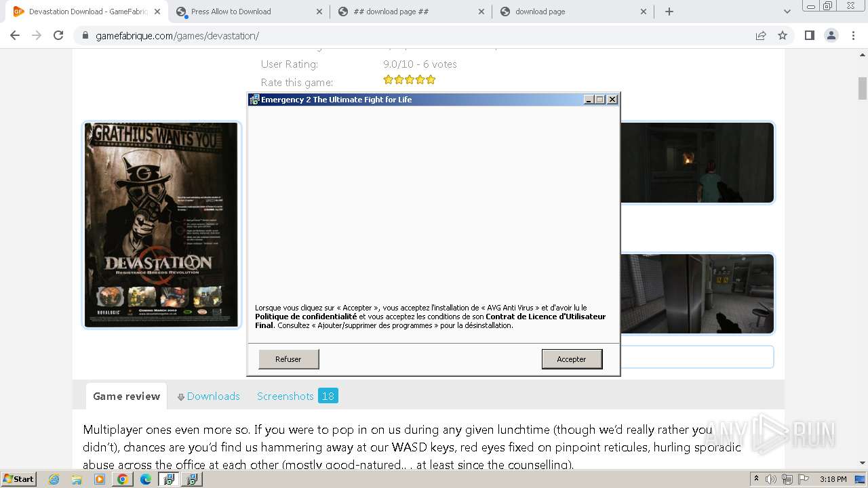Viewport: 868px width, 488px height.
Task: Open the volume control in tray
Action: click(771, 479)
